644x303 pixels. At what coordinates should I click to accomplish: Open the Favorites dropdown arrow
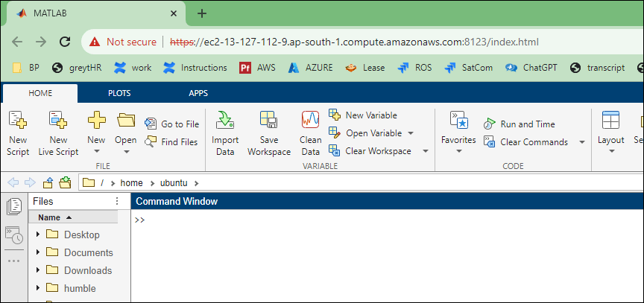pyautogui.click(x=458, y=151)
